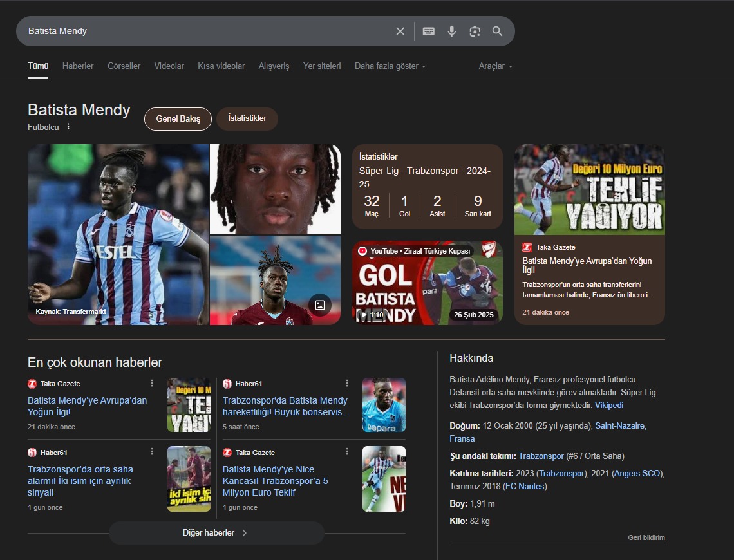Open the close-up portrait photo of Mendy
Viewport: 734px width, 560px height.
pos(276,189)
